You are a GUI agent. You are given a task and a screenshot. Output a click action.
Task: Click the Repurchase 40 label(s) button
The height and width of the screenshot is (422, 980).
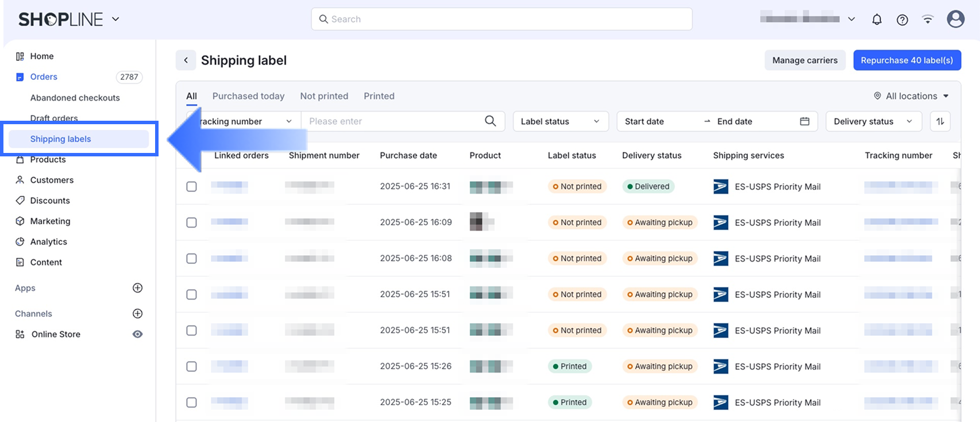[906, 60]
